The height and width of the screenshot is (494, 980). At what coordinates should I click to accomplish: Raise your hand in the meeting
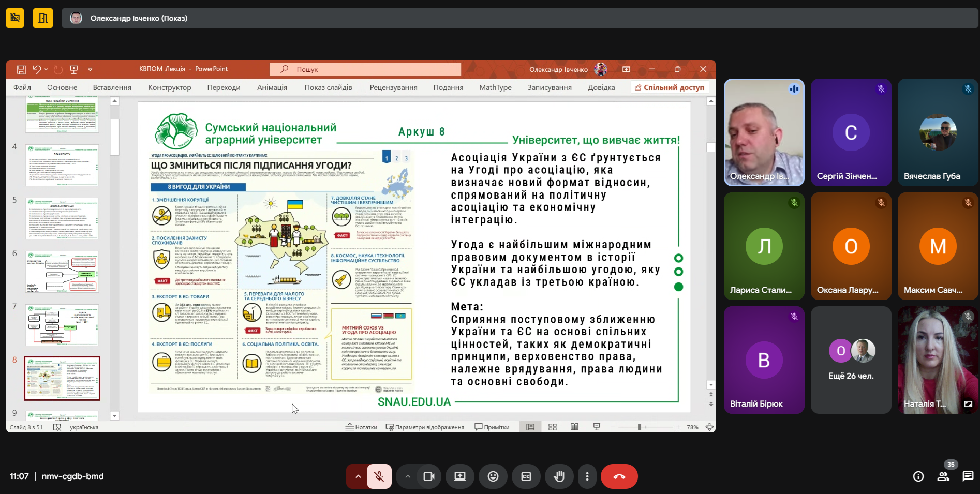click(559, 476)
